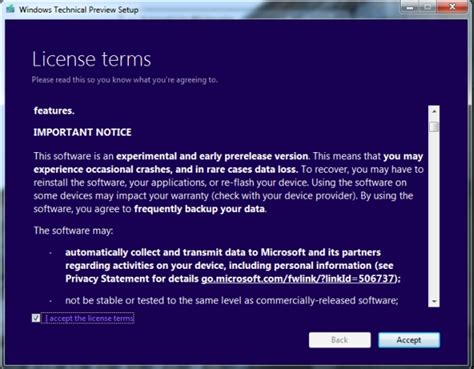474x369 pixels.
Task: Click the empty scrollbar track below the thumb
Action: pyautogui.click(x=434, y=213)
